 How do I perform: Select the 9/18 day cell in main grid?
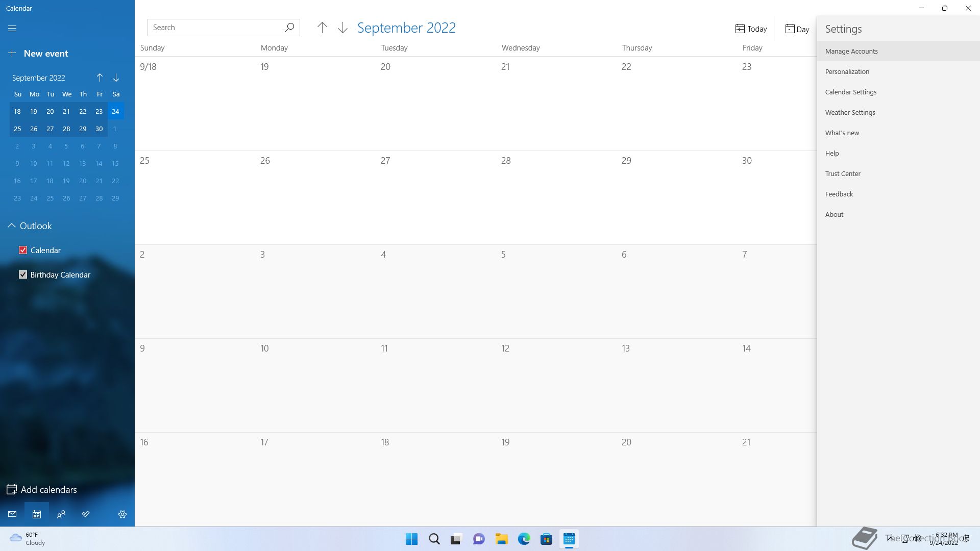pyautogui.click(x=195, y=104)
